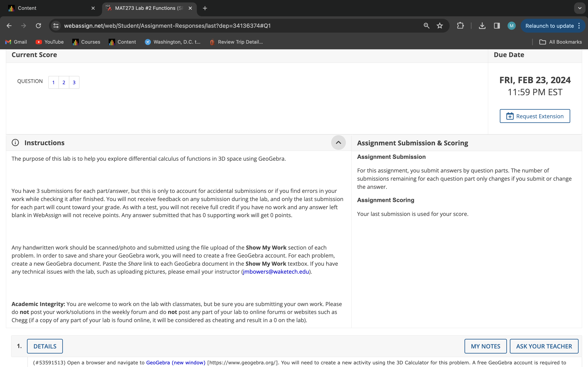Open the jmbowers@waketech.edu email link
588x367 pixels.
tap(276, 272)
